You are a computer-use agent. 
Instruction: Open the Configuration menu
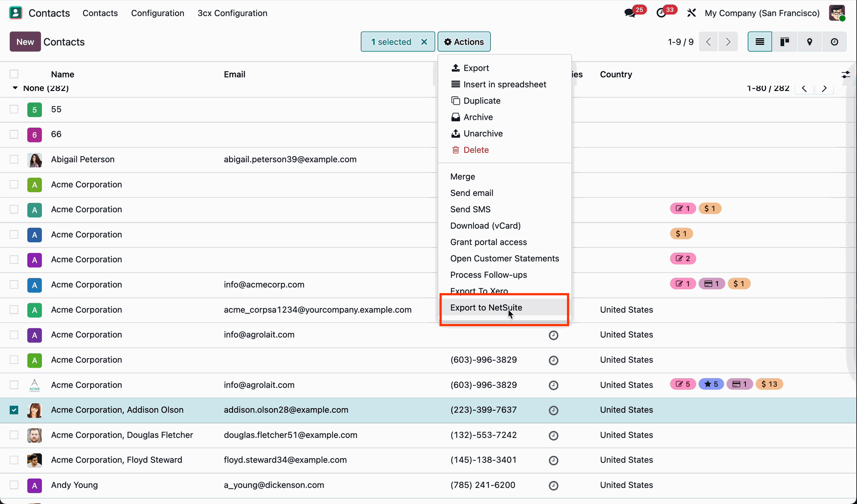[x=158, y=13]
